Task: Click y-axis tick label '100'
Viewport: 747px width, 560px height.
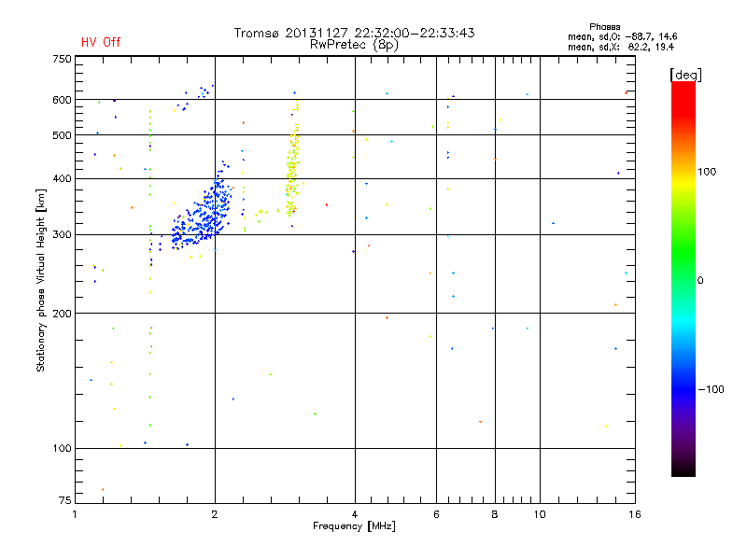Action: 62,449
